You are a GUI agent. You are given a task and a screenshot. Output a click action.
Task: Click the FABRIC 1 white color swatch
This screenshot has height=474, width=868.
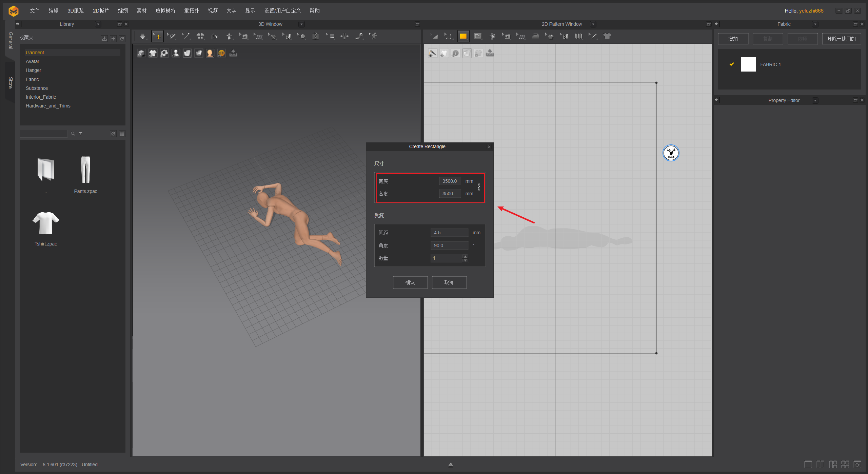point(748,64)
